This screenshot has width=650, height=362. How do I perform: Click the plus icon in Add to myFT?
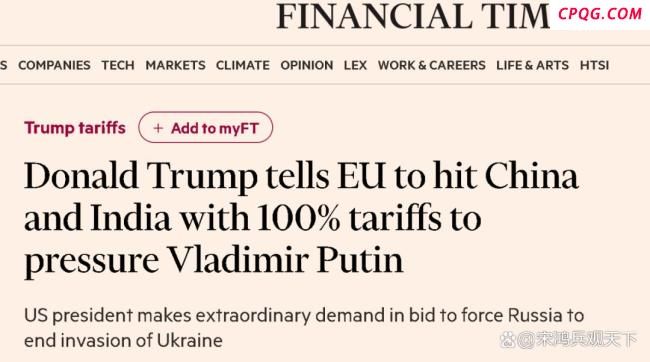pyautogui.click(x=158, y=128)
